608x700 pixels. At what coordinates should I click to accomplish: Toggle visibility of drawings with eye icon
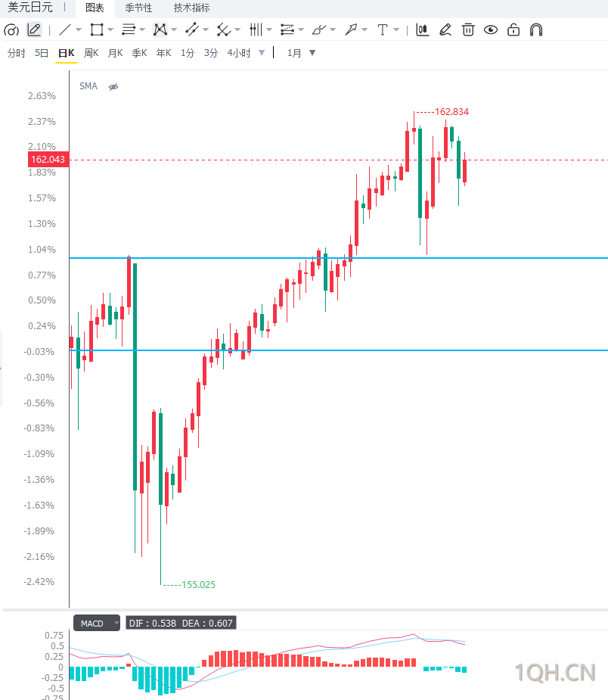click(491, 30)
